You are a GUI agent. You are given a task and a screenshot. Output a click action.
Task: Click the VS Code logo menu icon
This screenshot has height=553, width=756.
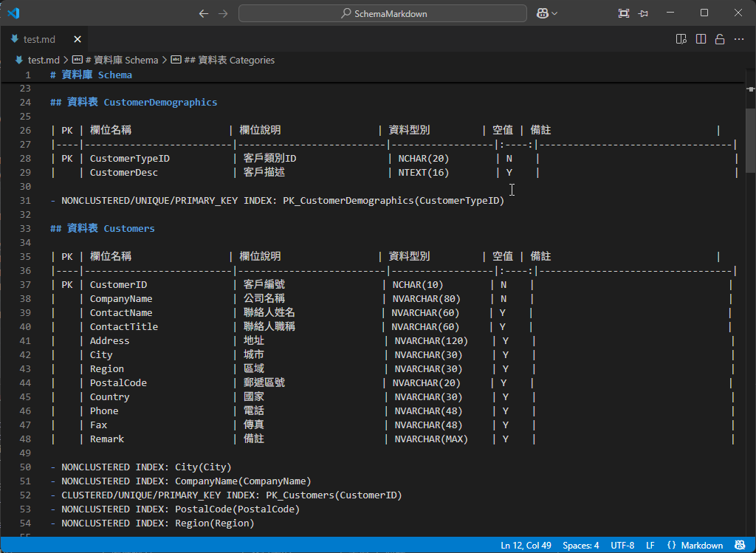13,13
